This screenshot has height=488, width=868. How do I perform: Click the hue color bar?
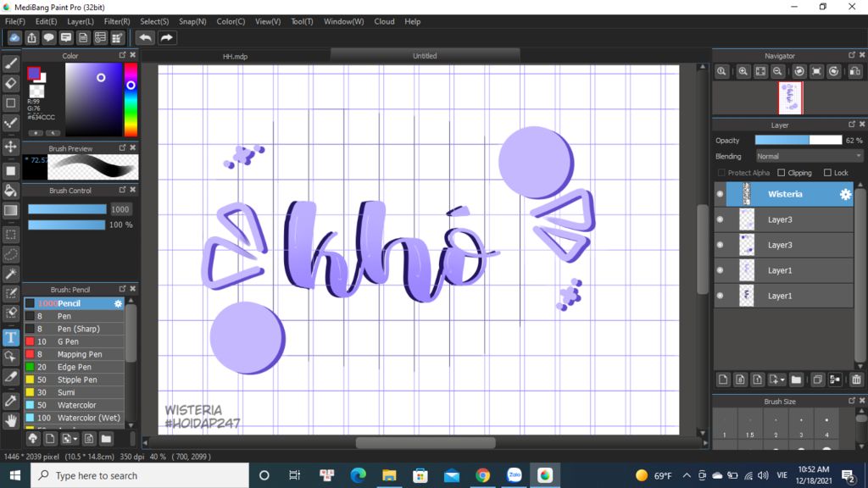tap(131, 99)
